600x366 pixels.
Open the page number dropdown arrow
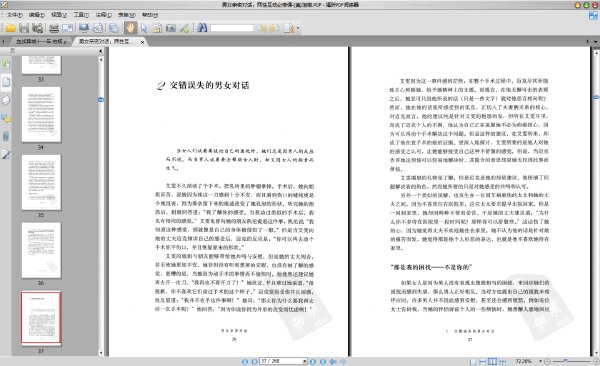305,361
